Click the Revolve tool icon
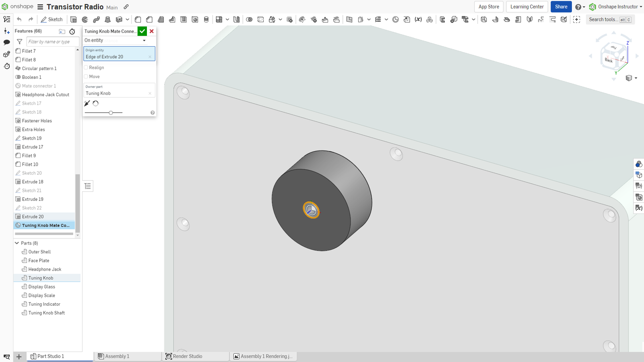The height and width of the screenshot is (362, 644). [x=85, y=19]
